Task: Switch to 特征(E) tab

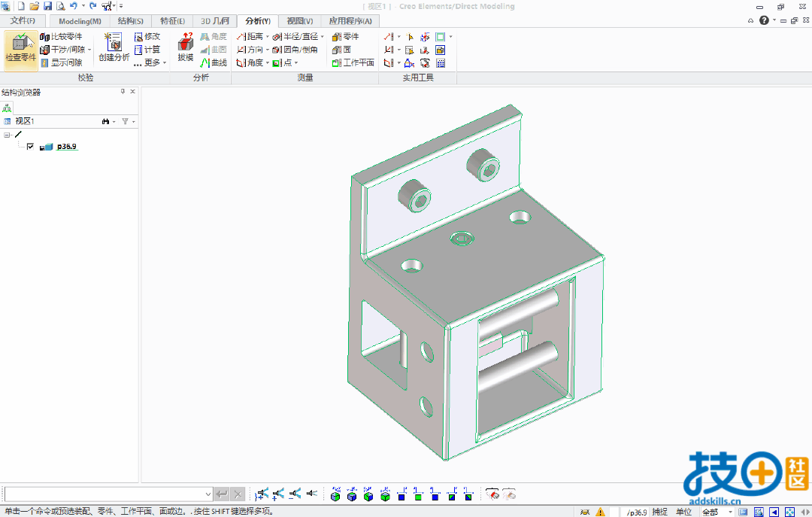Action: coord(172,21)
